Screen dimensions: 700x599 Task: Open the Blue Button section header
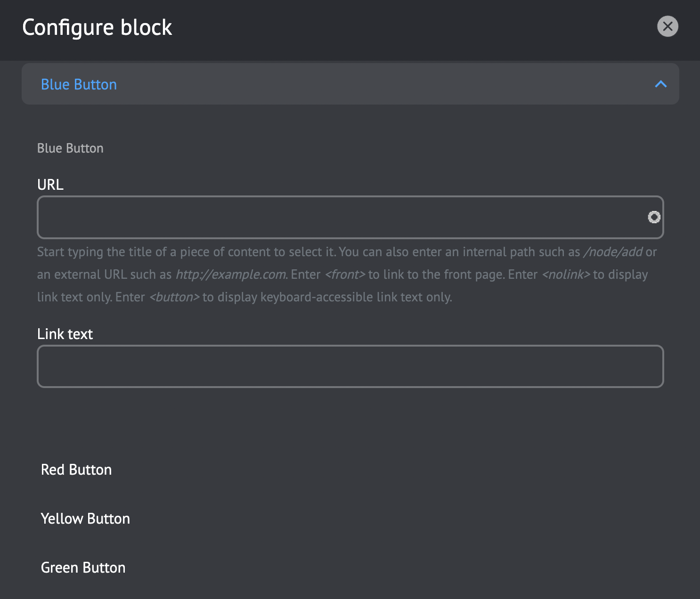[x=79, y=84]
